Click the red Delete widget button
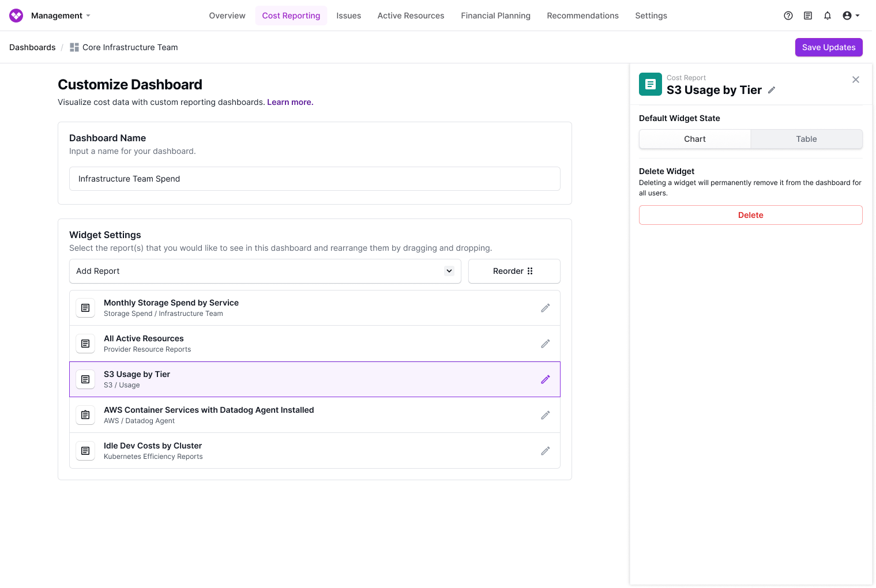876x588 pixels. (750, 215)
